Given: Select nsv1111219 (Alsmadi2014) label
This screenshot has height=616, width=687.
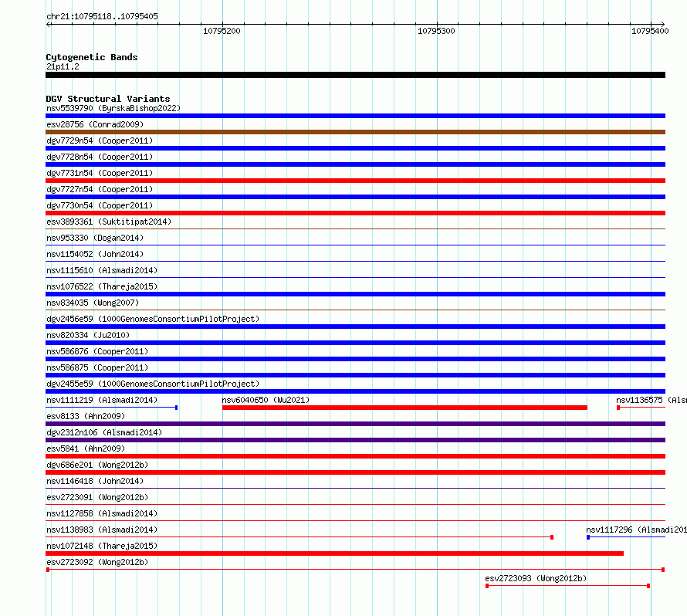Looking at the screenshot, I should [102, 400].
